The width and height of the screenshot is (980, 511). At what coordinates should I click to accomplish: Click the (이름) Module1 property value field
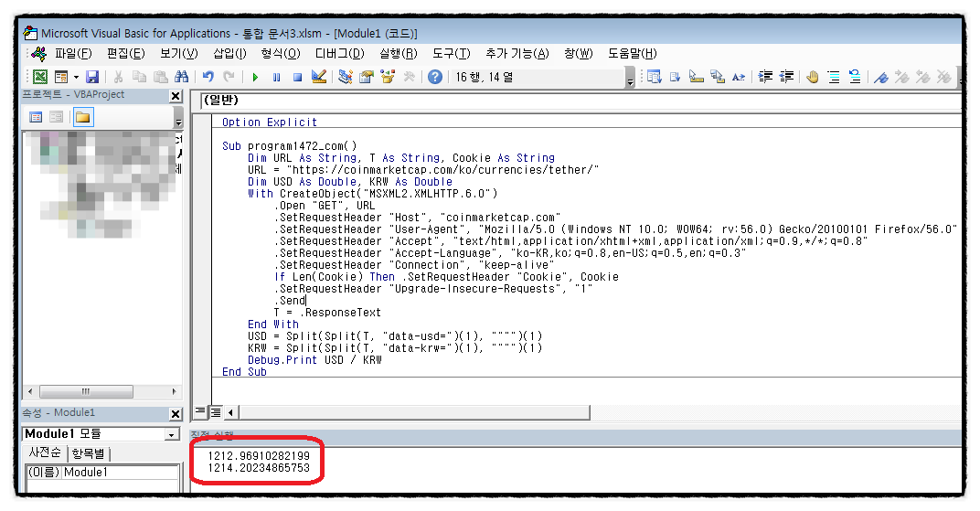click(x=119, y=473)
